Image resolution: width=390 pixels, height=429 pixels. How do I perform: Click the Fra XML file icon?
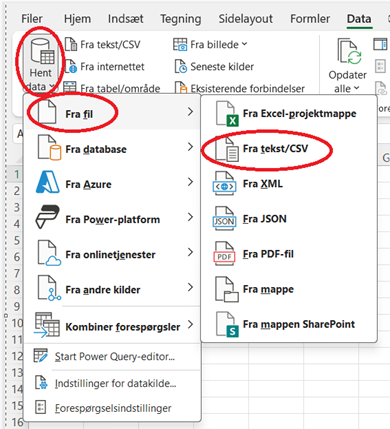coord(224,184)
